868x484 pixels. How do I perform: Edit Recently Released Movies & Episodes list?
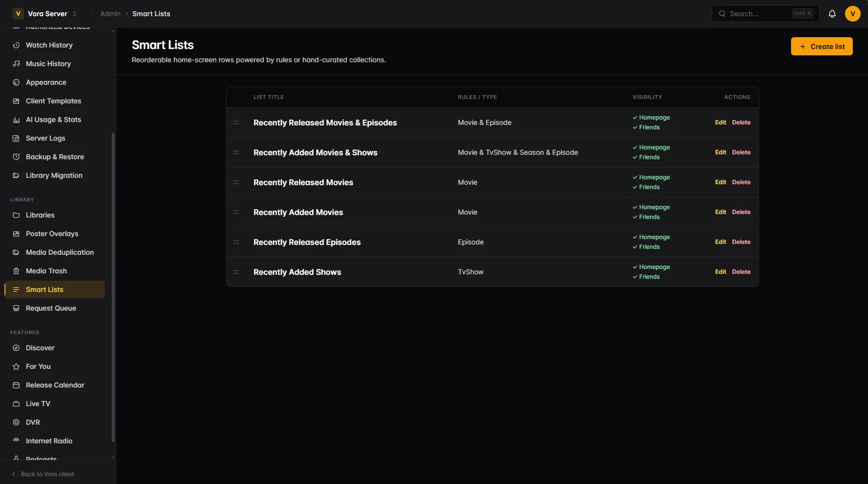(x=720, y=122)
